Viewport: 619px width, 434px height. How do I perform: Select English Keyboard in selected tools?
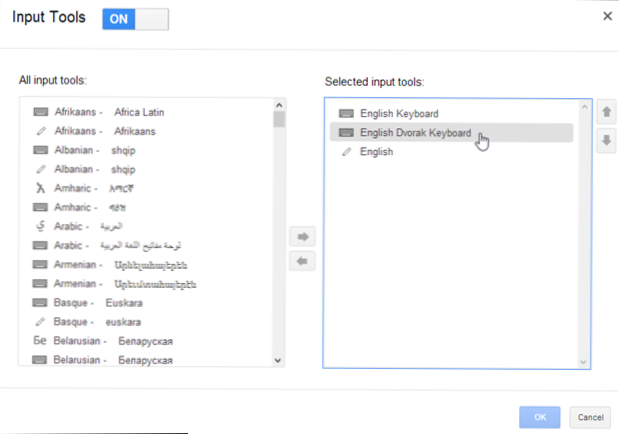[402, 114]
